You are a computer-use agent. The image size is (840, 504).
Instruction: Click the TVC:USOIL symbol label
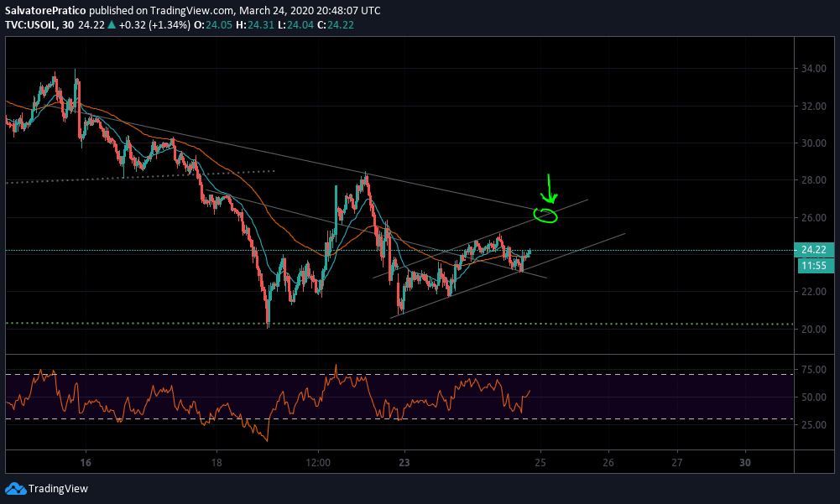(x=30, y=24)
